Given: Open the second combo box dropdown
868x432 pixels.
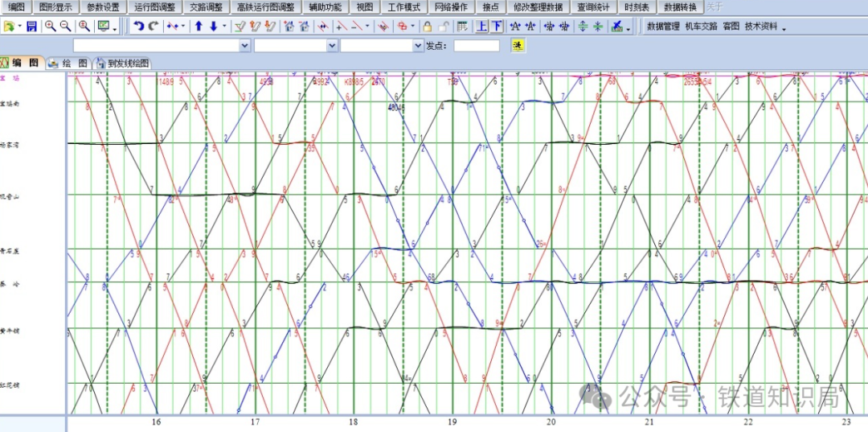Looking at the screenshot, I should (333, 46).
